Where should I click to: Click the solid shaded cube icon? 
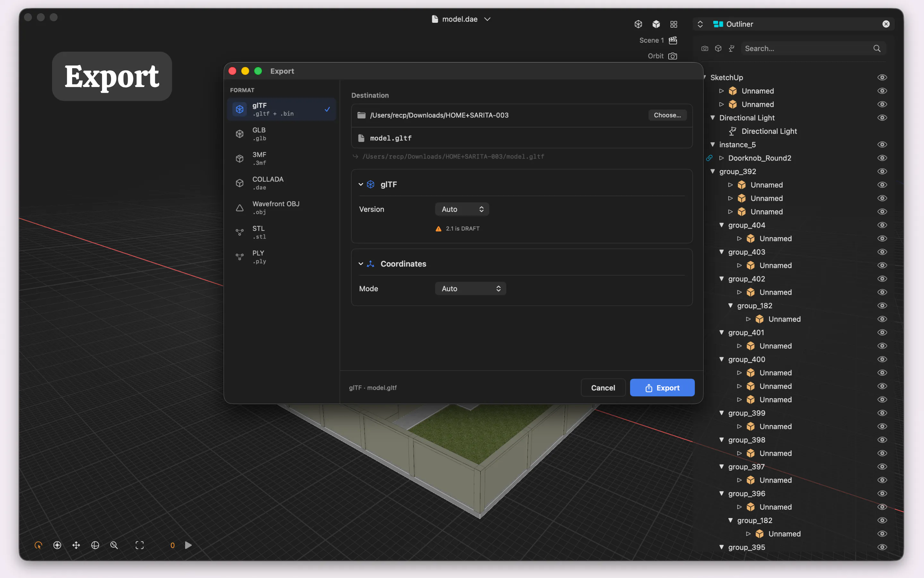tap(656, 24)
